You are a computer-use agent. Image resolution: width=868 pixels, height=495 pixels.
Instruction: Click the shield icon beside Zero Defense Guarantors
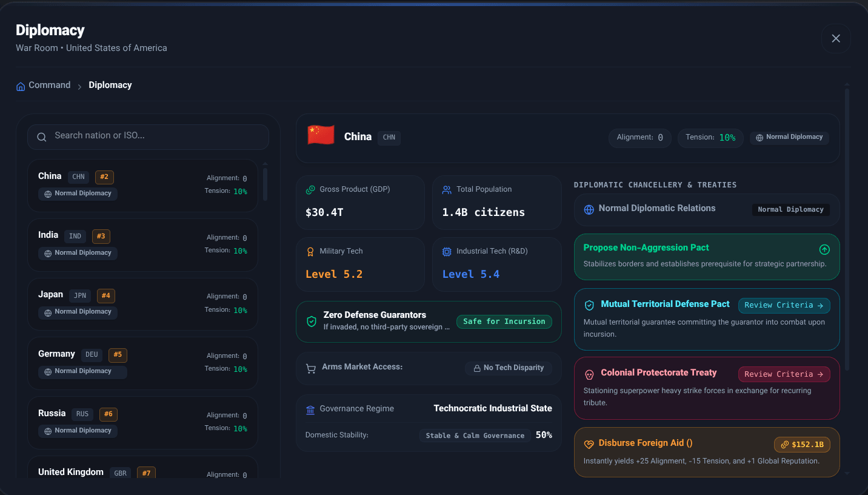(x=312, y=322)
